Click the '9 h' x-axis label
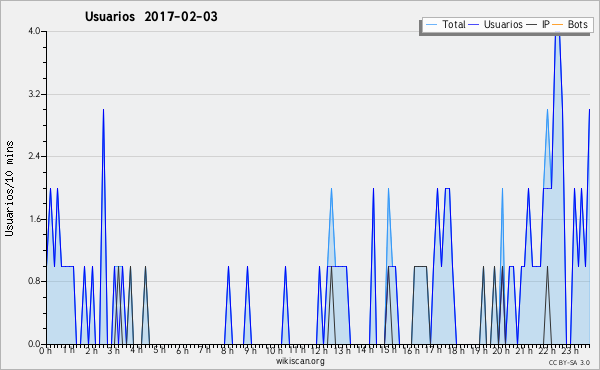This screenshot has width=600, height=370. (x=250, y=350)
